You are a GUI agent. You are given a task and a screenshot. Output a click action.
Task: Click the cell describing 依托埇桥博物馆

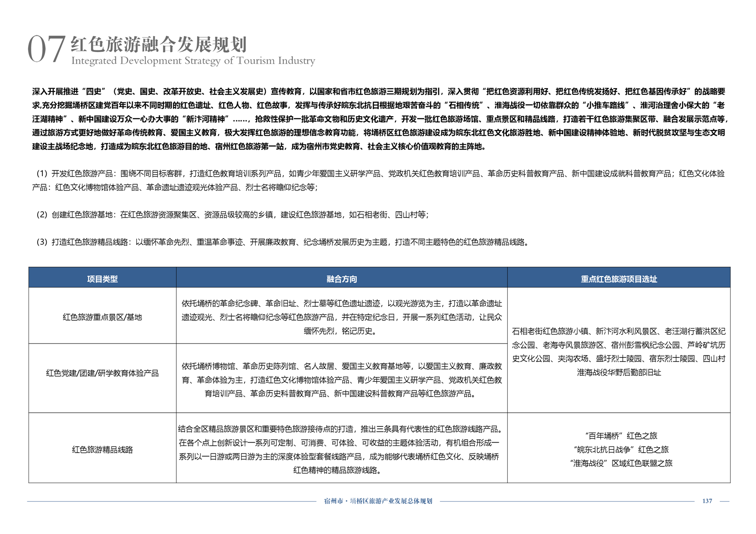click(342, 380)
